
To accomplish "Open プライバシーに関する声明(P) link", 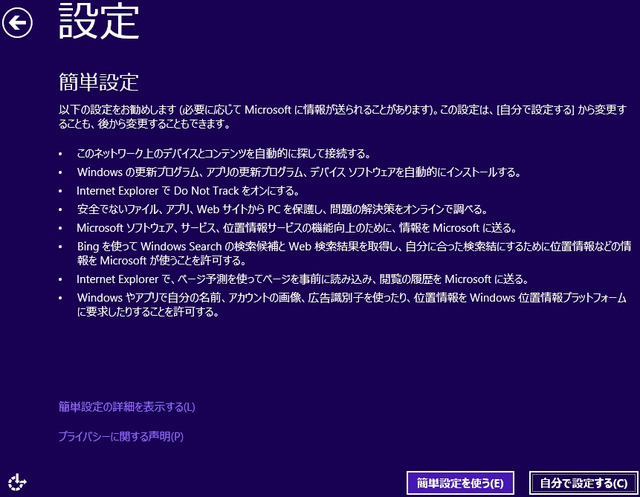I will pos(121,437).
